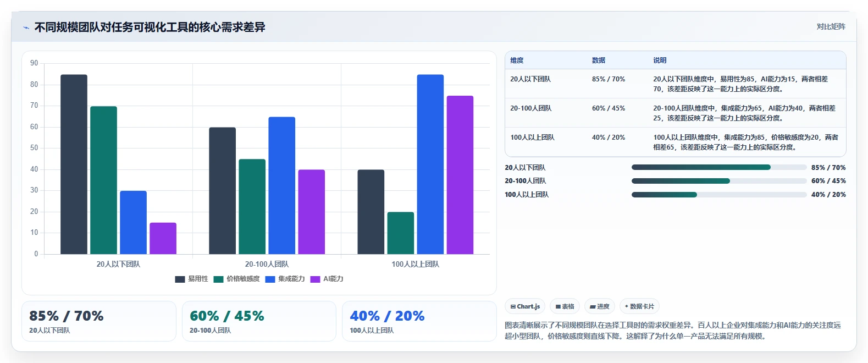
Task: Click the summary paragraph starting 图表清晰展示了
Action: click(673, 331)
